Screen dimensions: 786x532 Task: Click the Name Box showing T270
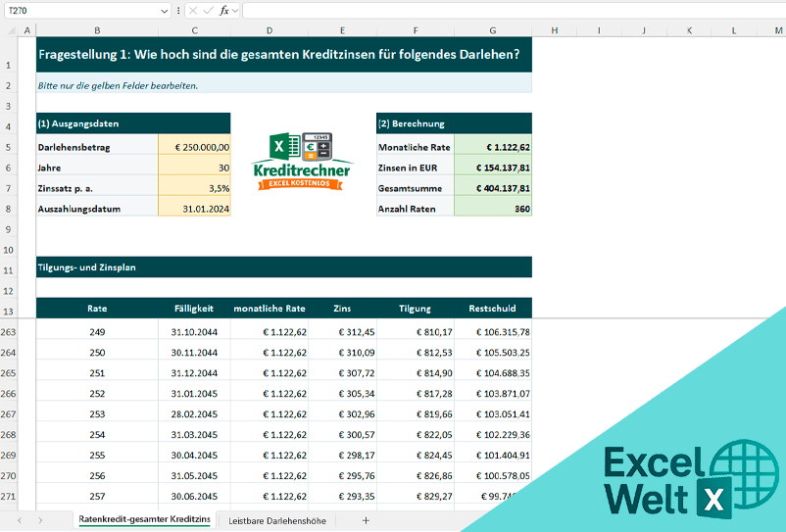click(x=82, y=11)
